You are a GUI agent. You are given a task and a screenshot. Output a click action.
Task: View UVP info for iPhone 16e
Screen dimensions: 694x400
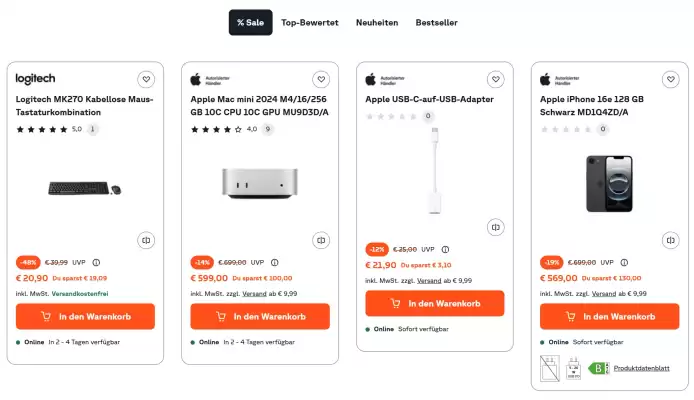click(x=624, y=262)
